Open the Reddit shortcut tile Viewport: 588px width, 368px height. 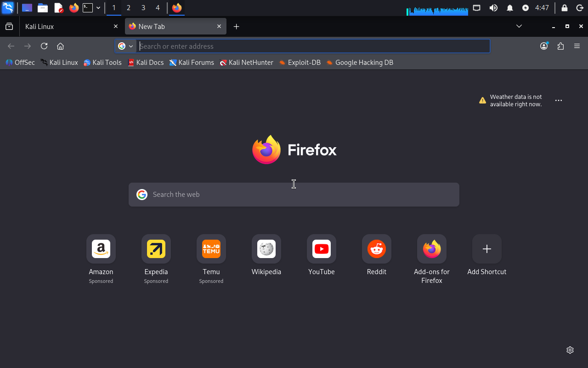(x=377, y=249)
